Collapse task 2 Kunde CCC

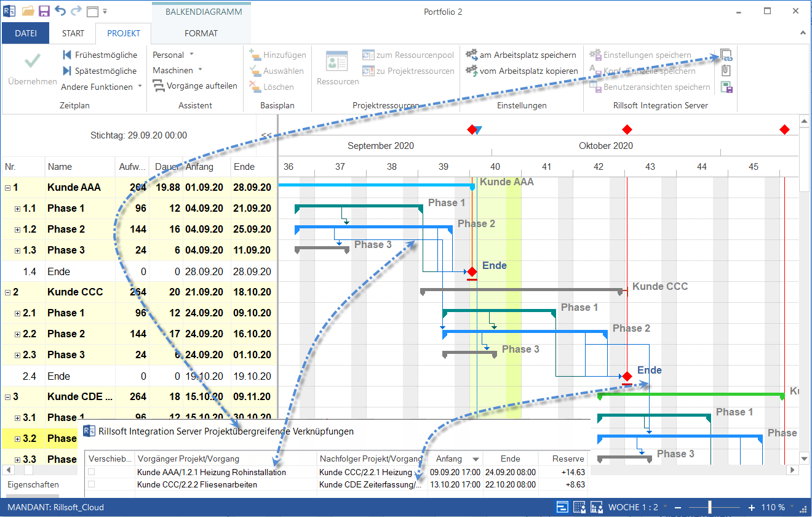[x=7, y=292]
